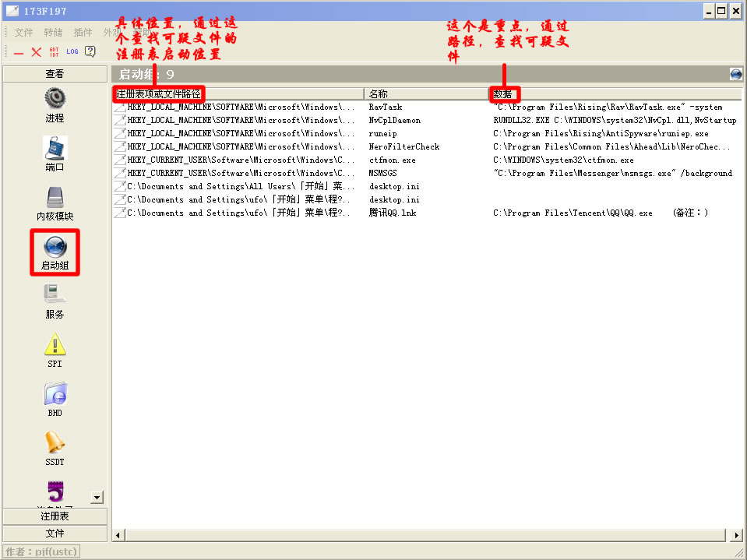The width and height of the screenshot is (747, 560).
Task: Click the RavTask.exe -system data cell
Action: point(608,107)
